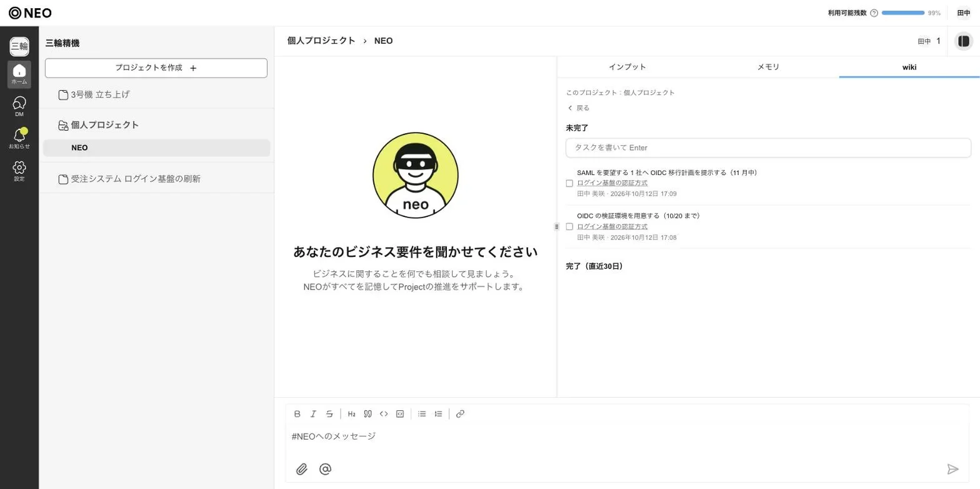Click the 田中 1 member count
980x489 pixels.
tap(929, 41)
